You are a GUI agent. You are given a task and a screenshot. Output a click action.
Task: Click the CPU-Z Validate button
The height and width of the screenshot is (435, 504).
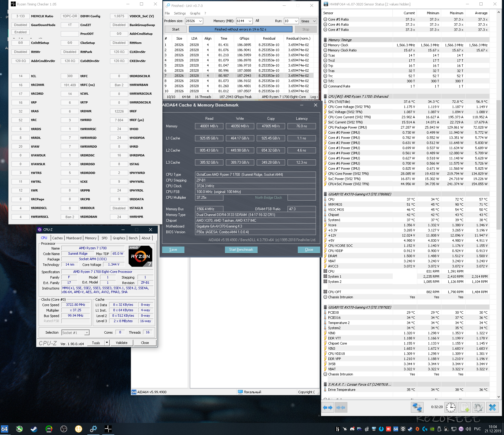click(122, 343)
